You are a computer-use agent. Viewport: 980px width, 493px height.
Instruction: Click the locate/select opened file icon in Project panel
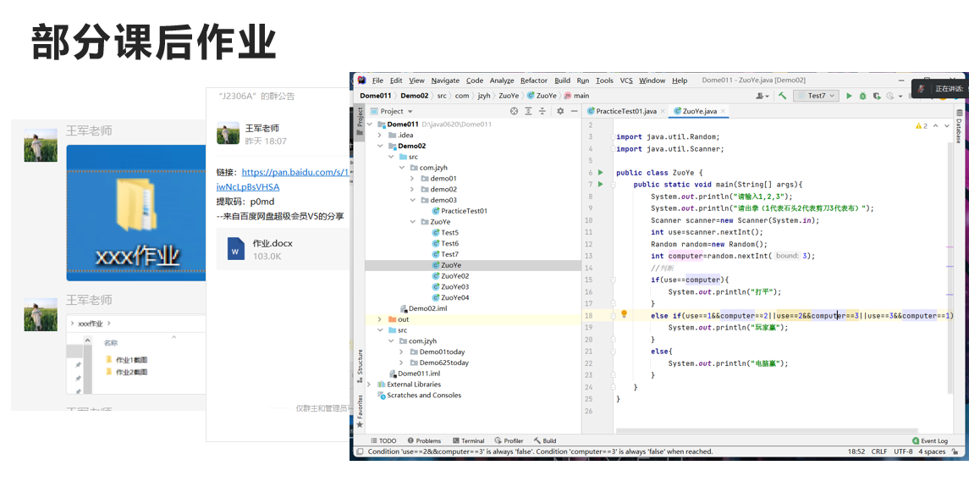(x=514, y=111)
